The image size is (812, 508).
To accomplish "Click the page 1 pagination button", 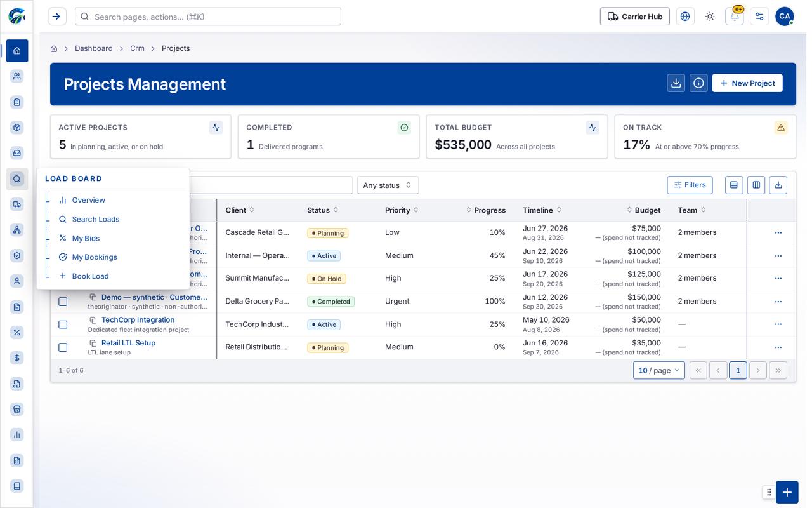I will (x=738, y=370).
